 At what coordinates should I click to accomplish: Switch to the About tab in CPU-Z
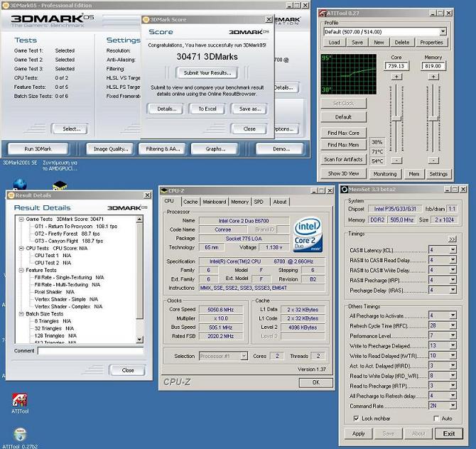tap(280, 202)
